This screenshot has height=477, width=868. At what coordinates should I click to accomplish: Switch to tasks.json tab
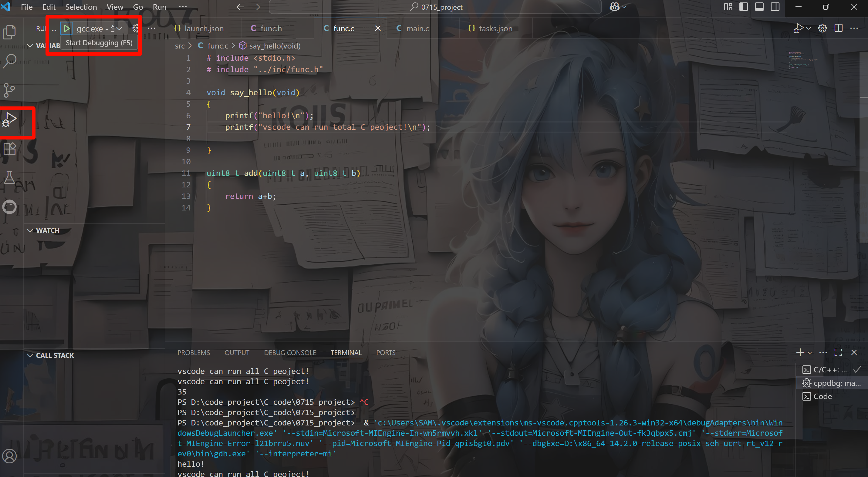point(495,28)
